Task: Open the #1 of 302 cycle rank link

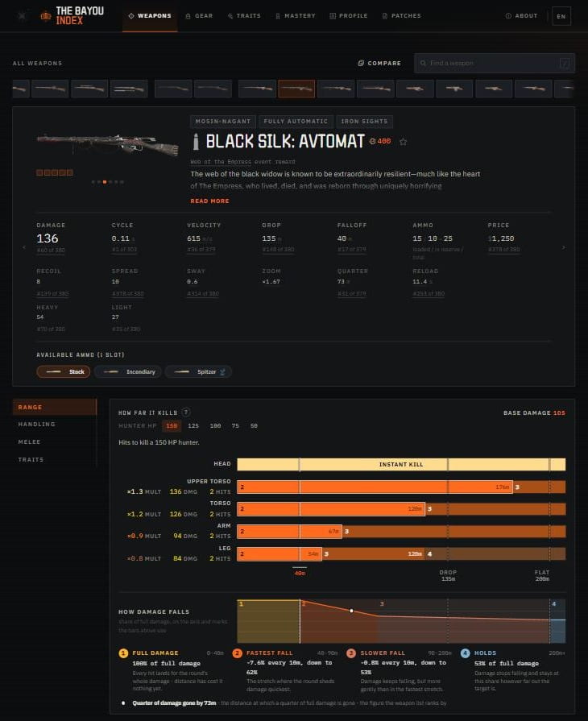Action: click(124, 250)
